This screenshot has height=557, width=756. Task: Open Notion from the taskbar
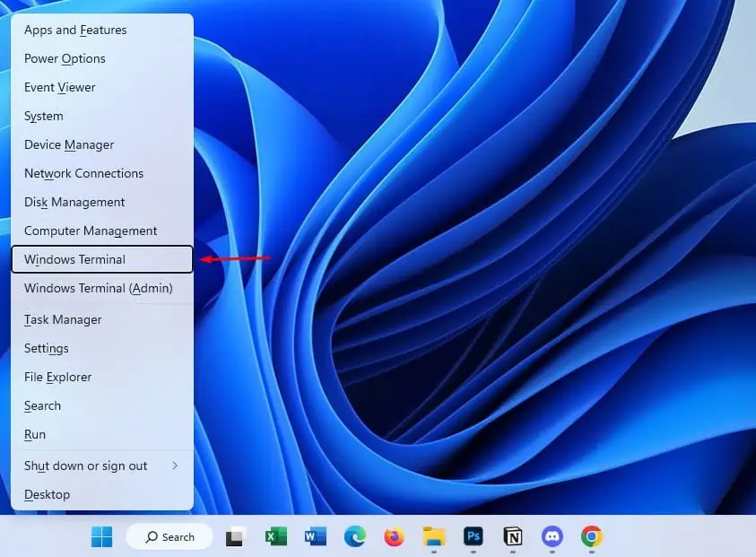tap(512, 536)
